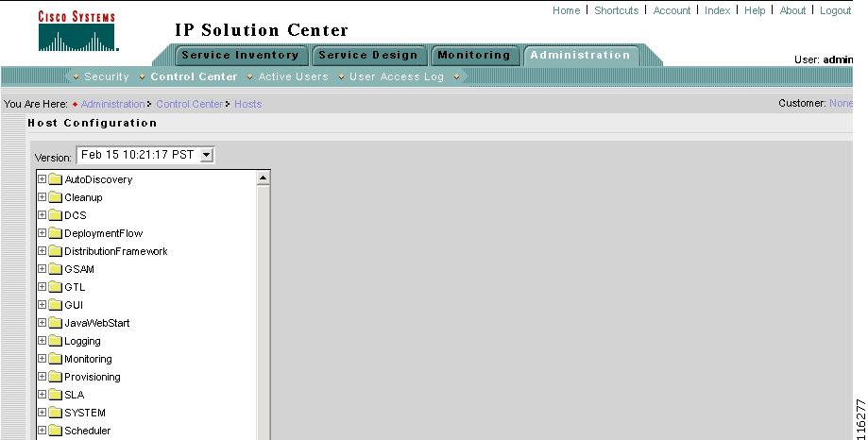The height and width of the screenshot is (440, 868).
Task: Click the DeploymentFlow folder icon
Action: [55, 233]
